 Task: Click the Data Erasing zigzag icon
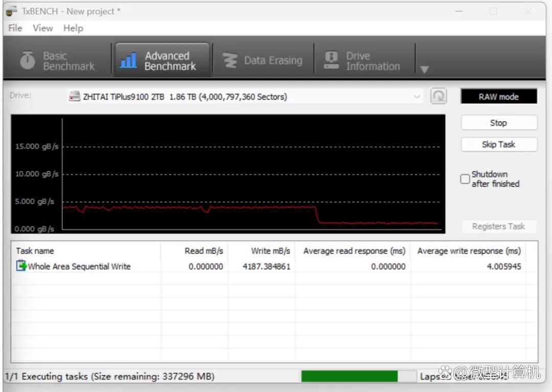pos(230,60)
